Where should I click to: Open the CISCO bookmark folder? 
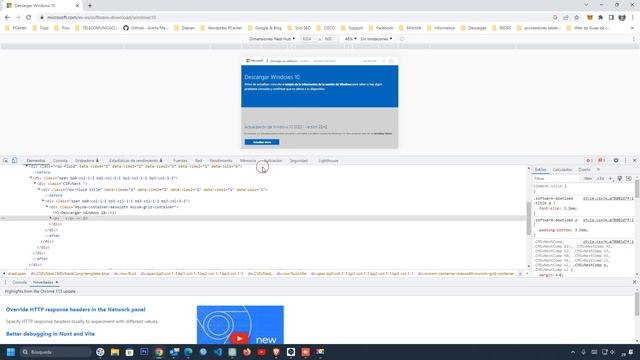pos(326,28)
